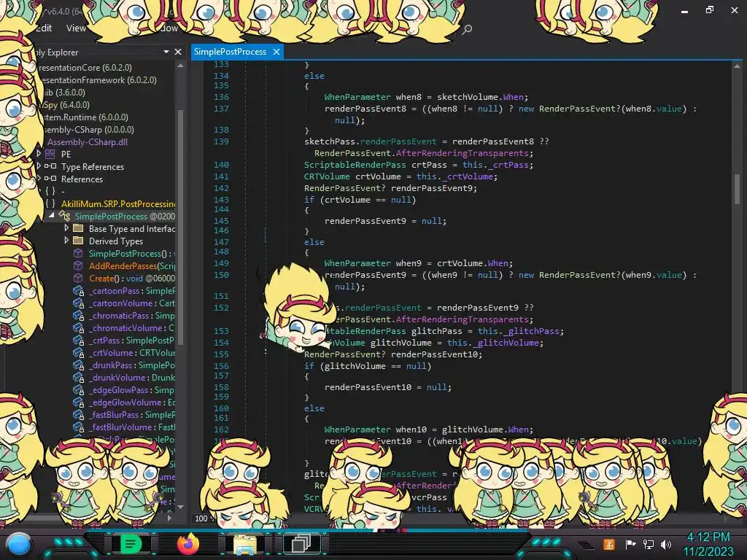Open the Edit menu

[x=43, y=28]
